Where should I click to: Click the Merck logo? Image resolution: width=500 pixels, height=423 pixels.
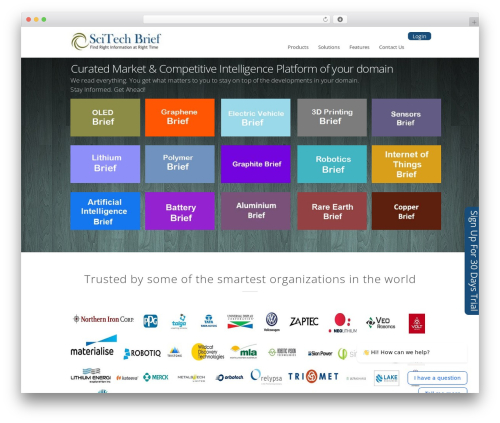click(156, 377)
